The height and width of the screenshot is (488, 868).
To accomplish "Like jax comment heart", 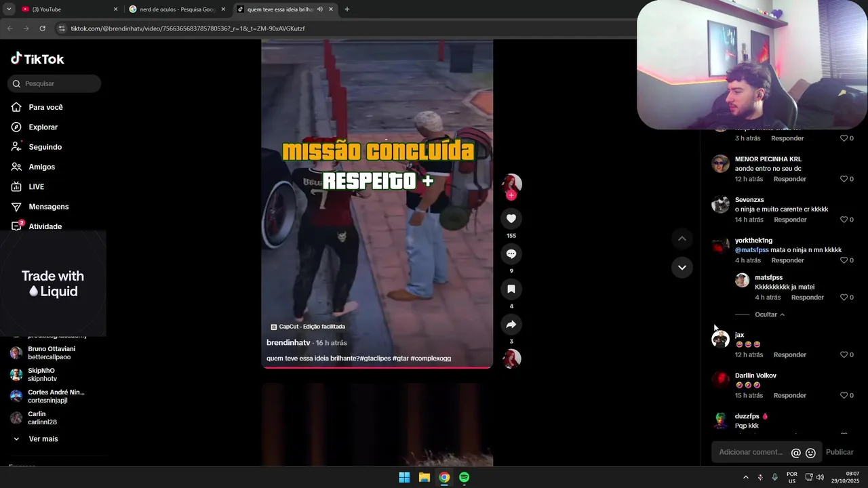I will tap(844, 354).
